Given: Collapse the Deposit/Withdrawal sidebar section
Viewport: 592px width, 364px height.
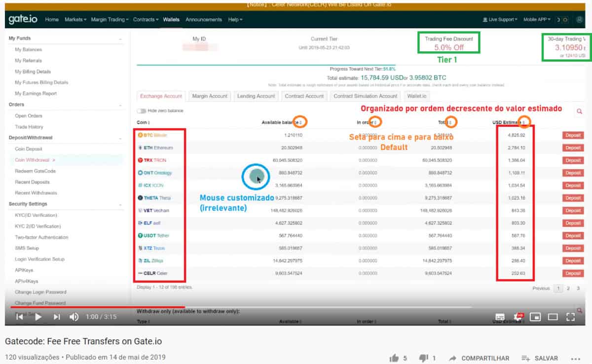Looking at the screenshot, I should [x=120, y=138].
